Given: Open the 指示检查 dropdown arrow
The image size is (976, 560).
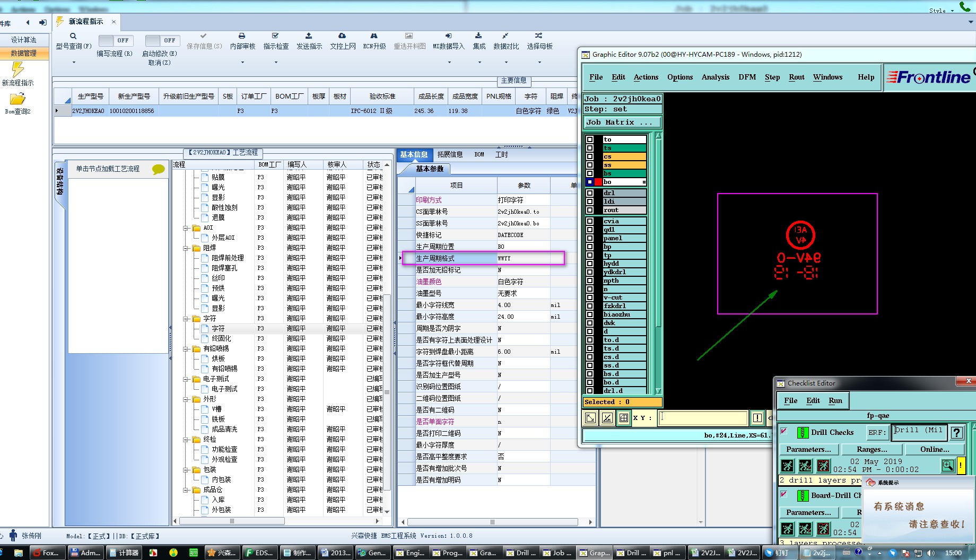Looking at the screenshot, I should tap(276, 63).
